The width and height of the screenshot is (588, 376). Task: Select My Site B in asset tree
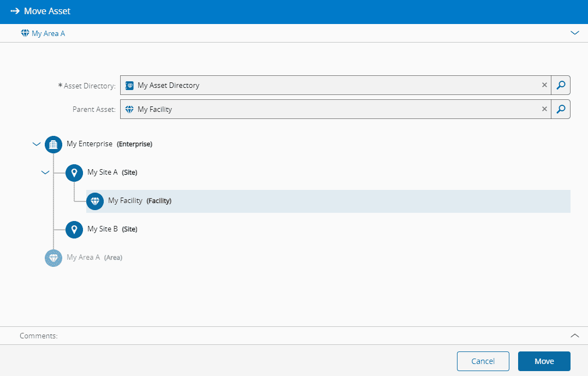pos(103,229)
